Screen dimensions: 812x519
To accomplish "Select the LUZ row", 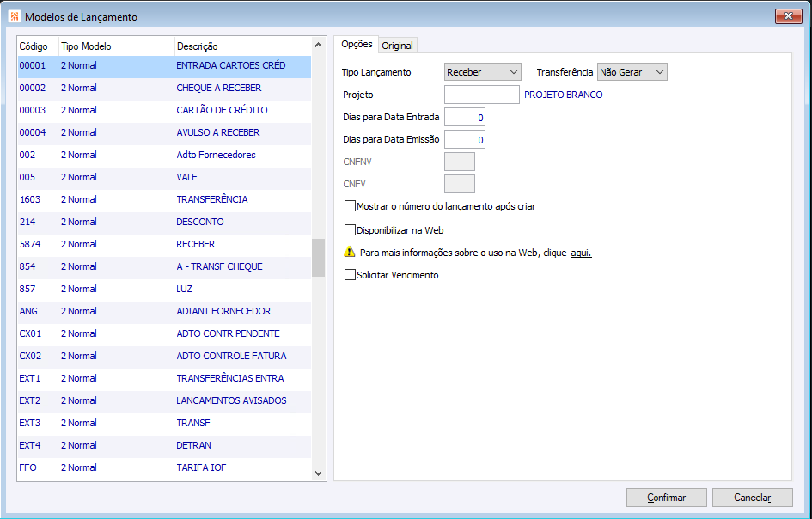I will coord(165,289).
